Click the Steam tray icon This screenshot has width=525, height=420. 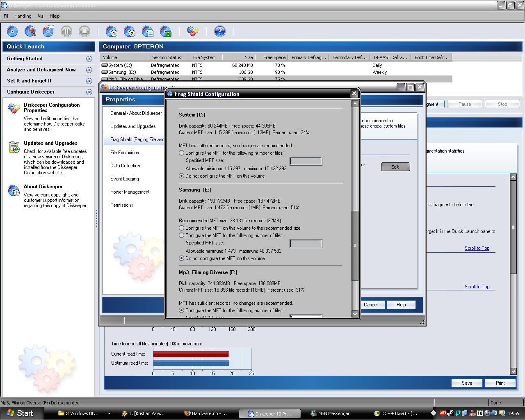[x=450, y=413]
